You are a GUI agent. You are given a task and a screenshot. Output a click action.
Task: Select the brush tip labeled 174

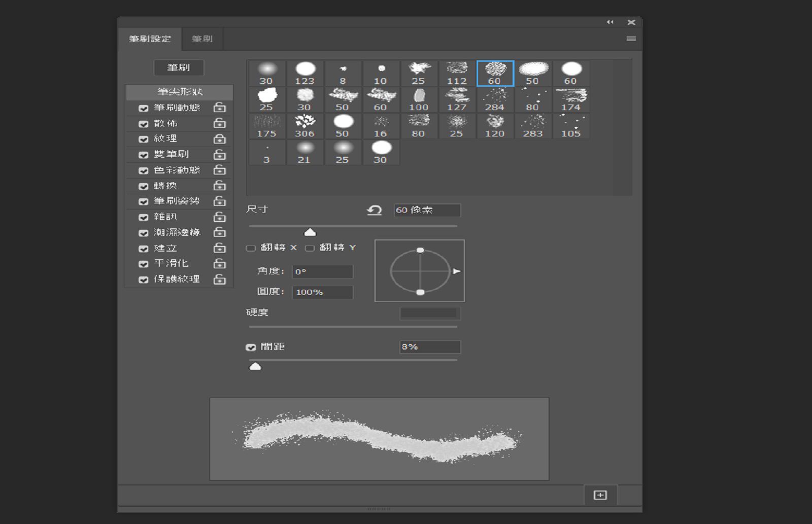[571, 100]
